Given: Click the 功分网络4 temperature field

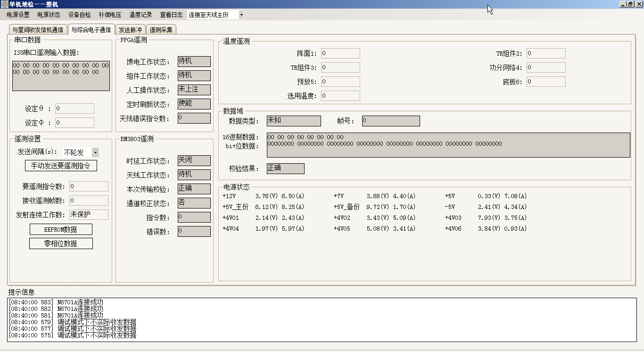Looking at the screenshot, I should click(x=546, y=67).
